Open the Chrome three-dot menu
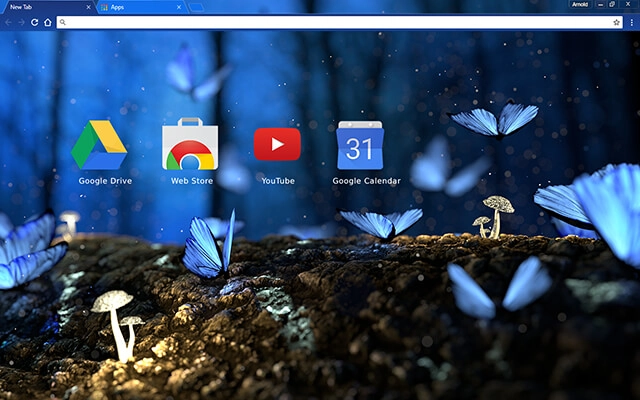 [x=631, y=22]
